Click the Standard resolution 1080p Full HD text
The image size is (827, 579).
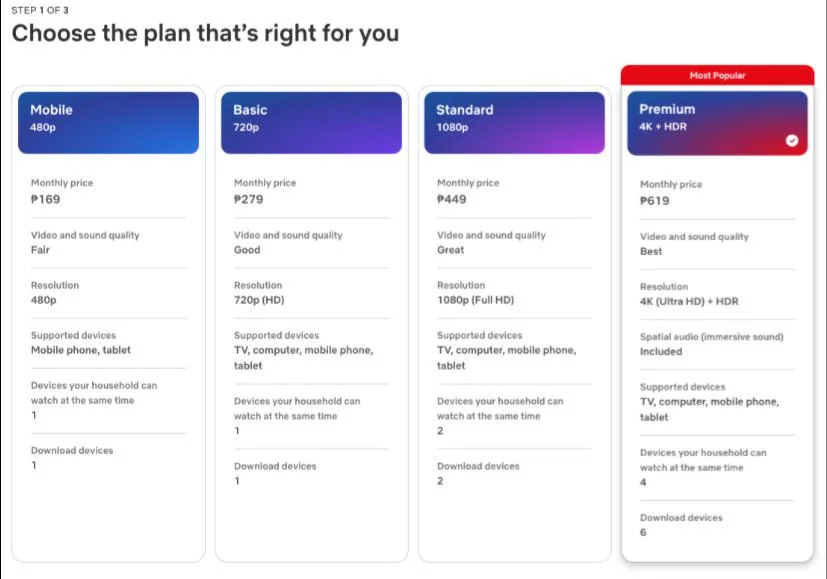(477, 300)
